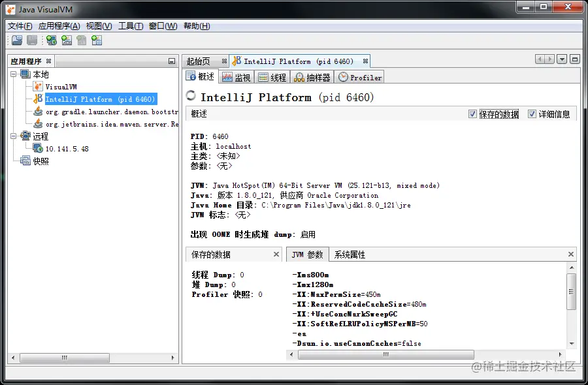This screenshot has height=385, width=588.
Task: Click the -Xmx1280m argument text
Action: coord(313,285)
